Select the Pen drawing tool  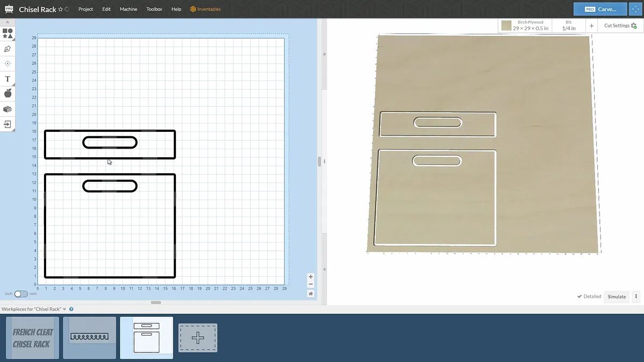click(8, 49)
